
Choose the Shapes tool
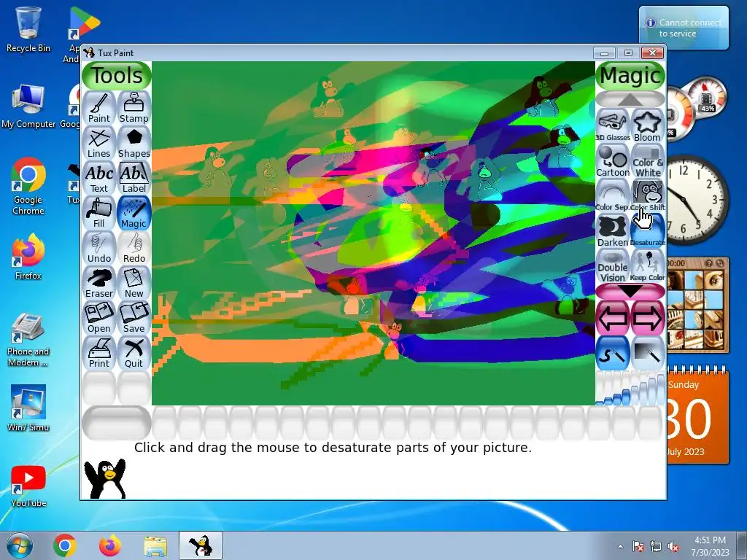coord(134,143)
